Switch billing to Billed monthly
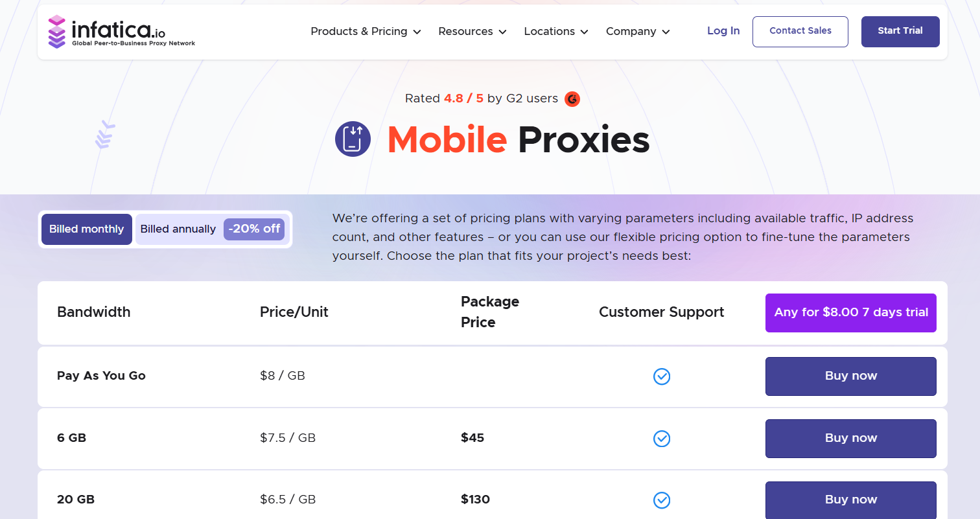The image size is (980, 519). pyautogui.click(x=87, y=229)
